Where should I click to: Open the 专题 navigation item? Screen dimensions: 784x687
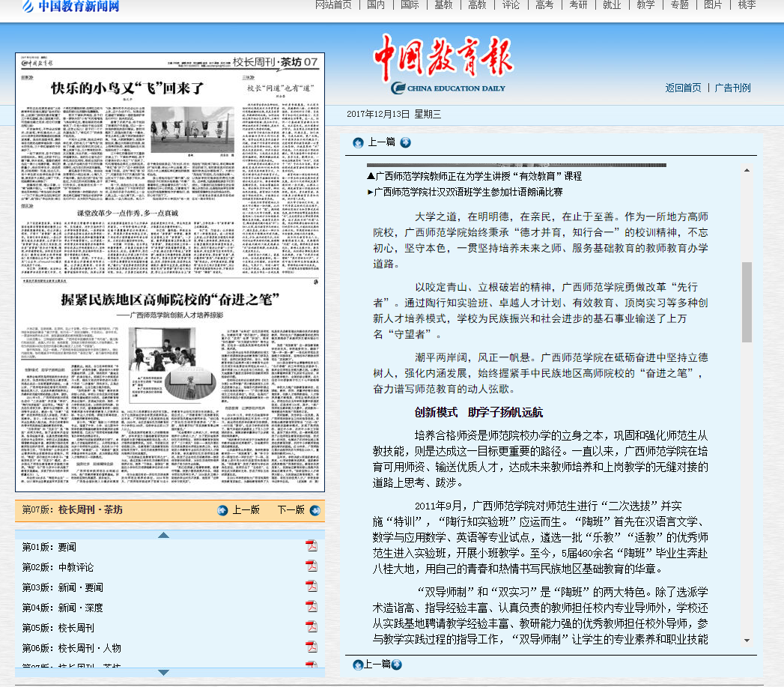[x=679, y=5]
